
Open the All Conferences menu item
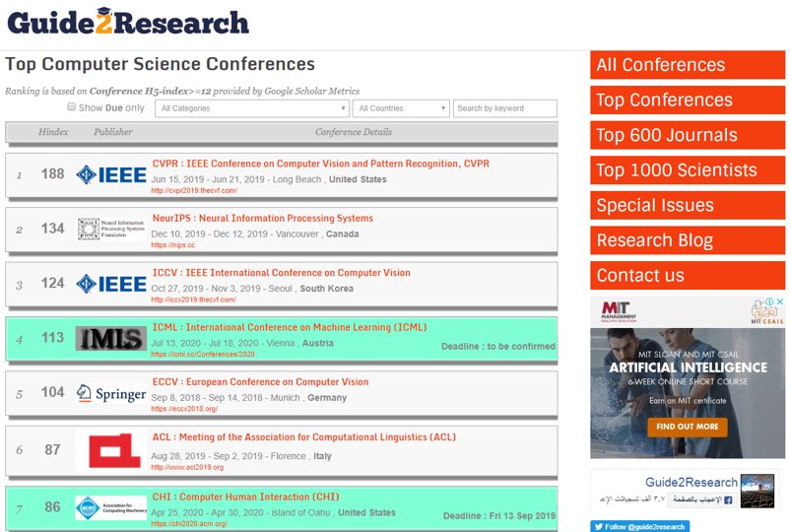tap(688, 65)
